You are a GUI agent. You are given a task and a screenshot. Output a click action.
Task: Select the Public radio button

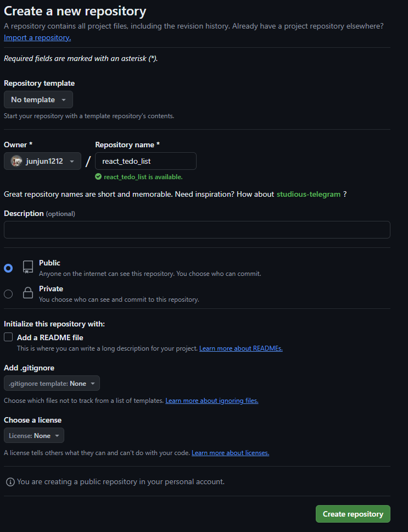pos(8,268)
